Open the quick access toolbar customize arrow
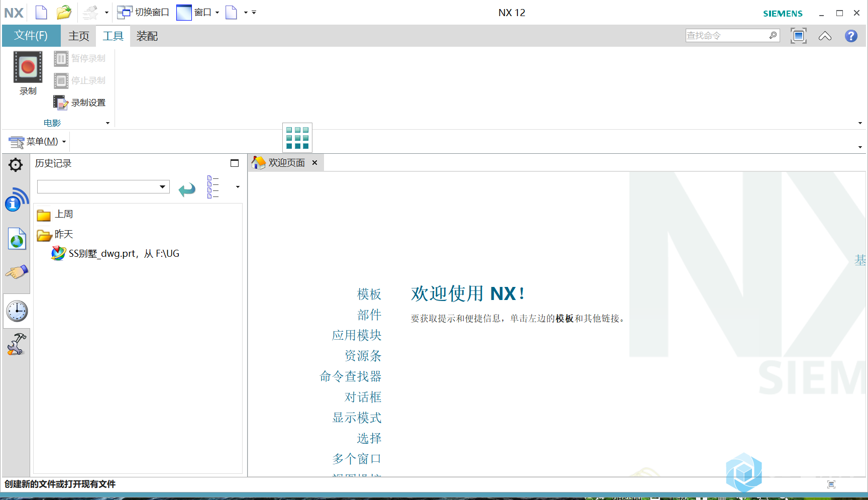Viewport: 868px width, 500px height. point(254,12)
